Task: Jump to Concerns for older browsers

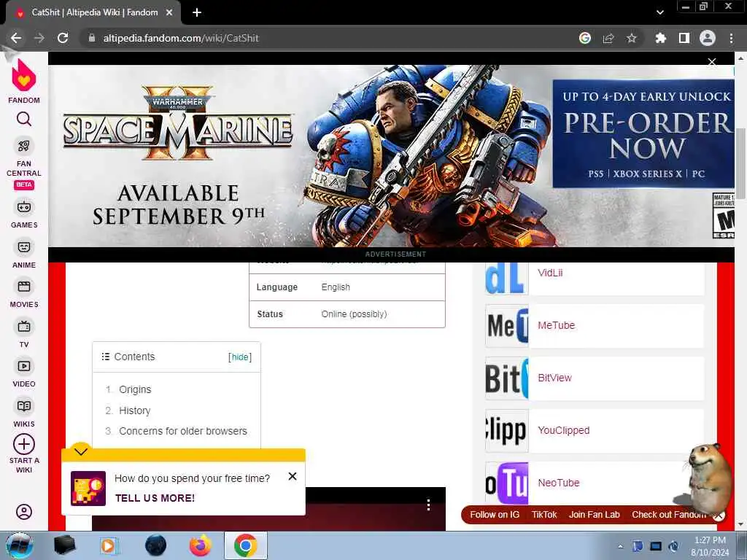Action: click(183, 431)
